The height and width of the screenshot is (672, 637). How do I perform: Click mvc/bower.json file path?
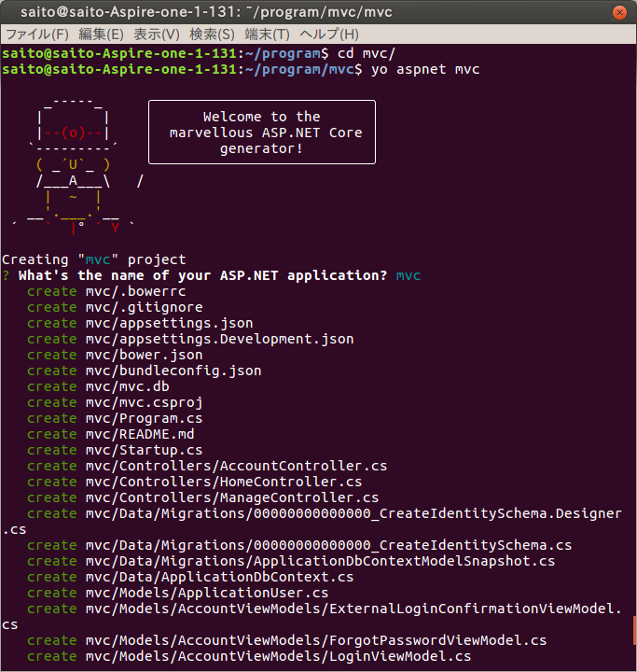pyautogui.click(x=144, y=355)
